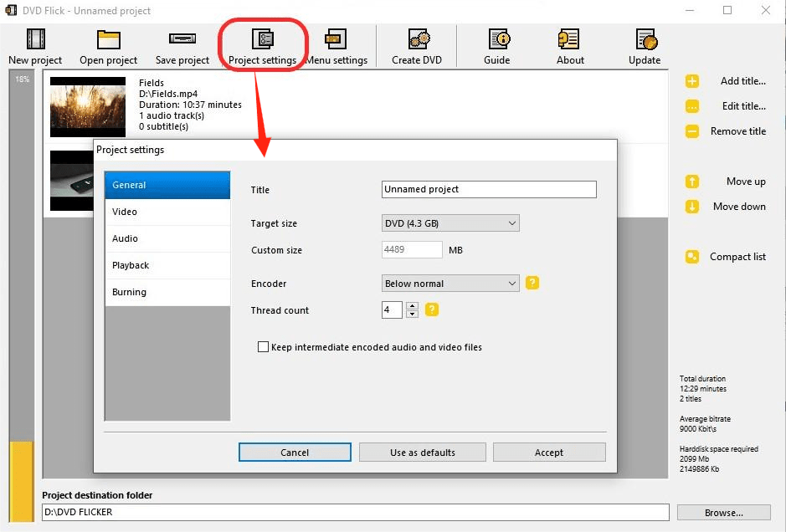Check for Update via toolbar icon
This screenshot has width=786, height=532.
tap(645, 39)
